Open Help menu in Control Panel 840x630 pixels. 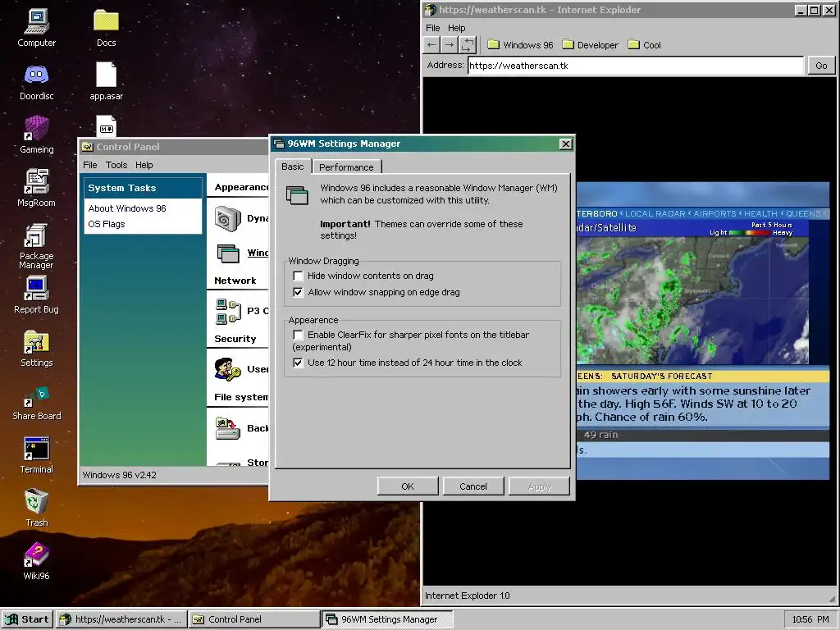pyautogui.click(x=144, y=165)
